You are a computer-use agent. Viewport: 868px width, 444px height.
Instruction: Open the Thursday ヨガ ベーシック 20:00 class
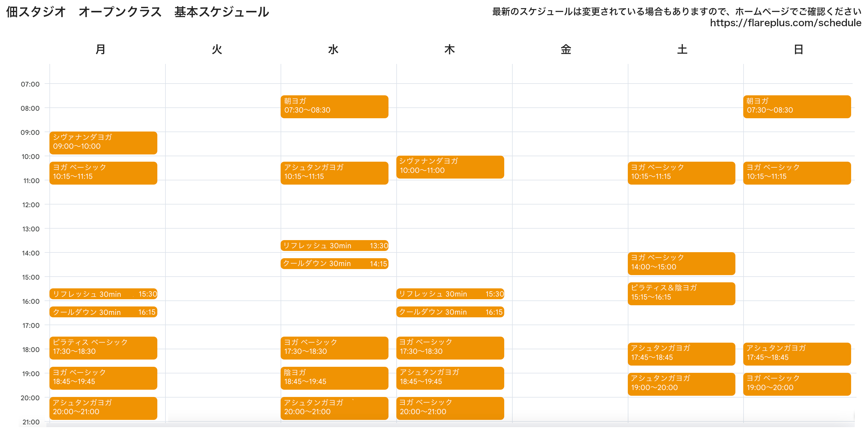pyautogui.click(x=450, y=408)
